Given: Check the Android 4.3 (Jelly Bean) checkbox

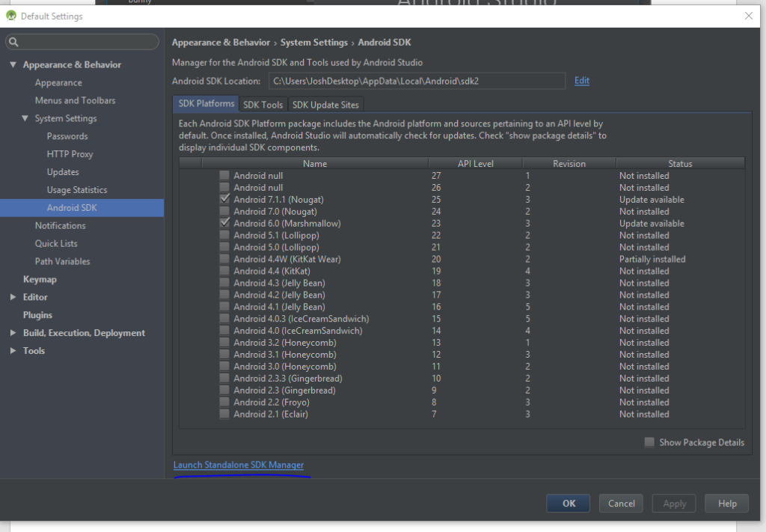Looking at the screenshot, I should coord(224,282).
